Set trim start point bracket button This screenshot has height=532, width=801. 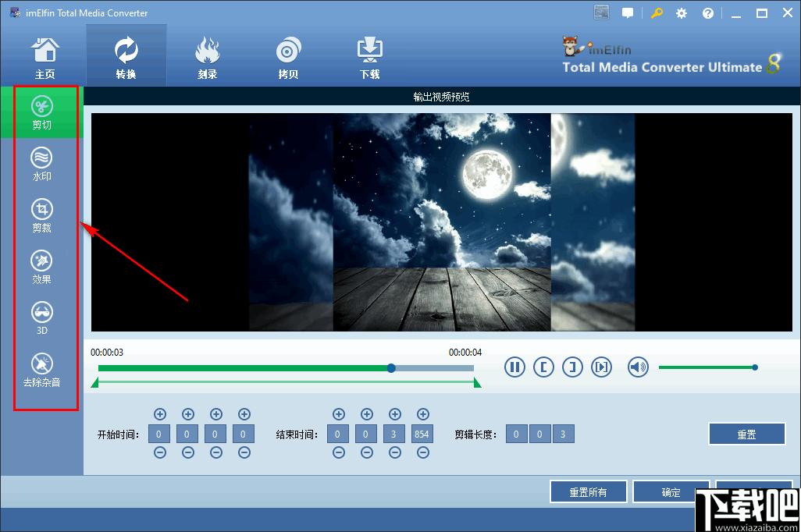pos(543,367)
